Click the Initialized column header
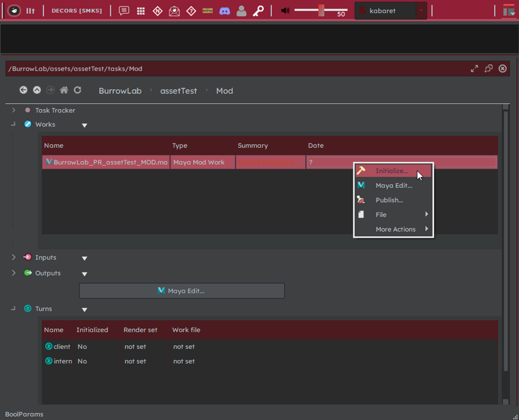The width and height of the screenshot is (519, 420). (x=92, y=330)
